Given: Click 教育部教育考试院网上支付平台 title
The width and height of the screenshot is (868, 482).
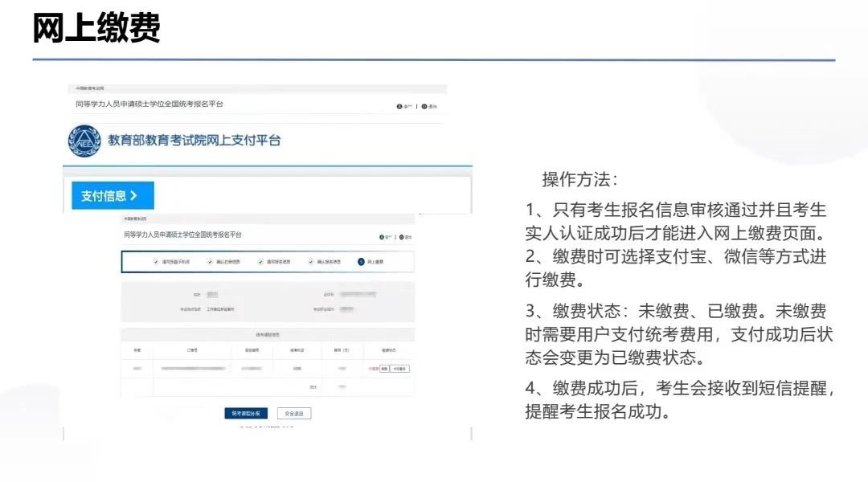Looking at the screenshot, I should pyautogui.click(x=194, y=141).
